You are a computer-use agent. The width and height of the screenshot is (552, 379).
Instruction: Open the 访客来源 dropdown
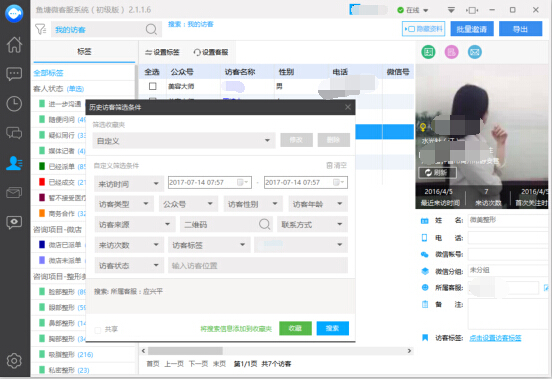[135, 224]
